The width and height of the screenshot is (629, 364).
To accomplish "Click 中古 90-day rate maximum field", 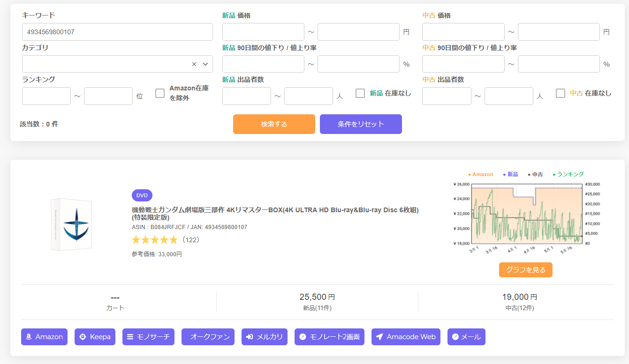I will coord(559,64).
